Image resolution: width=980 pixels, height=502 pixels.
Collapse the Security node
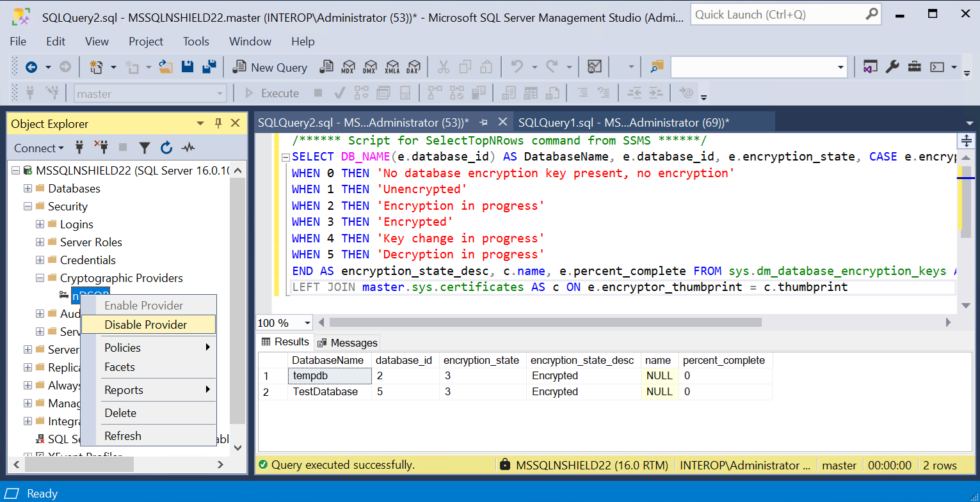(x=28, y=207)
